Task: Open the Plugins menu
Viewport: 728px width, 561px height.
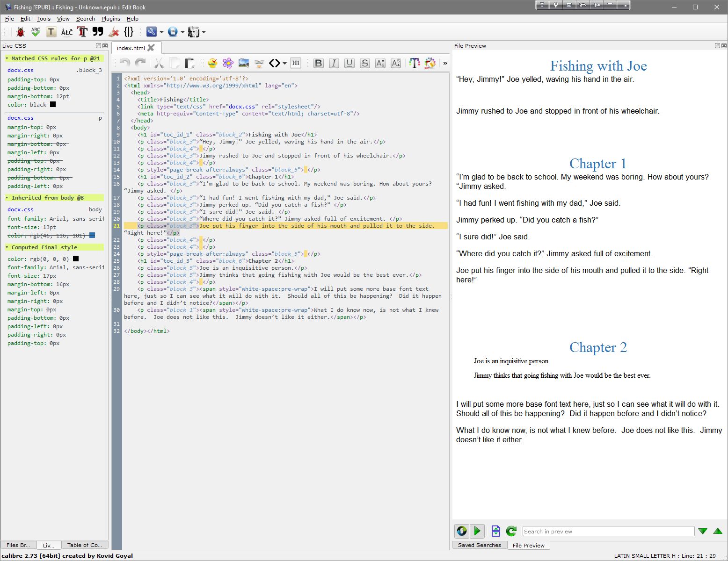Action: (x=110, y=19)
